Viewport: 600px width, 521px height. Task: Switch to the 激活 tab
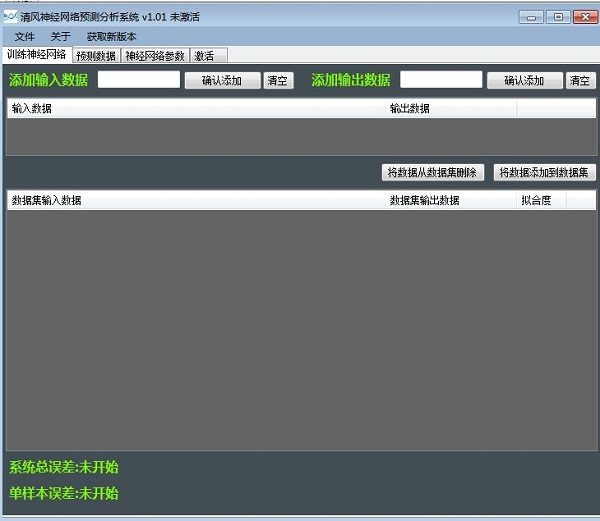(x=209, y=56)
